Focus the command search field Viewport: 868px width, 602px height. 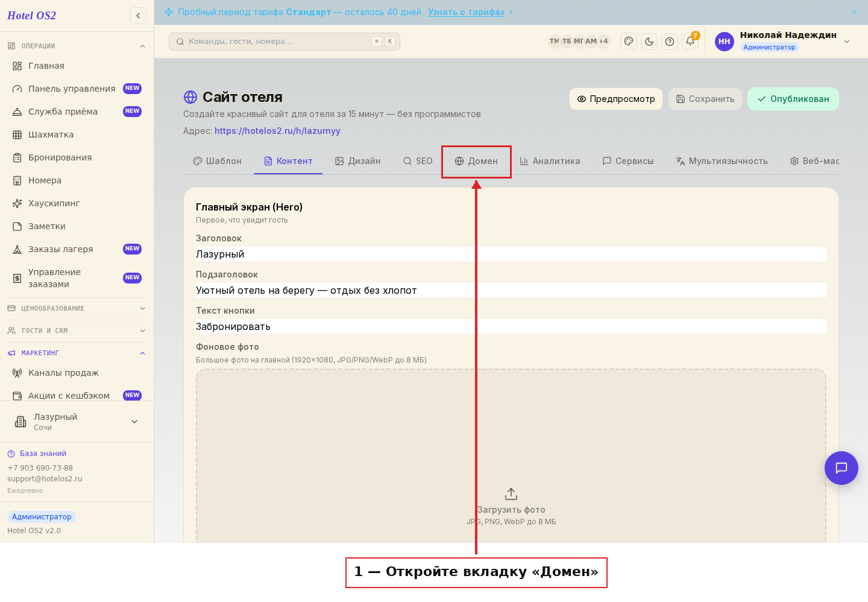[x=284, y=42]
